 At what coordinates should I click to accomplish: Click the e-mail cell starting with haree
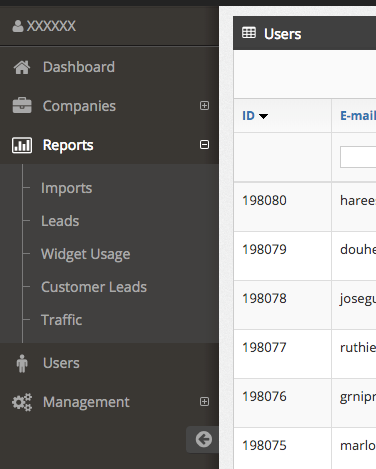pyautogui.click(x=358, y=201)
